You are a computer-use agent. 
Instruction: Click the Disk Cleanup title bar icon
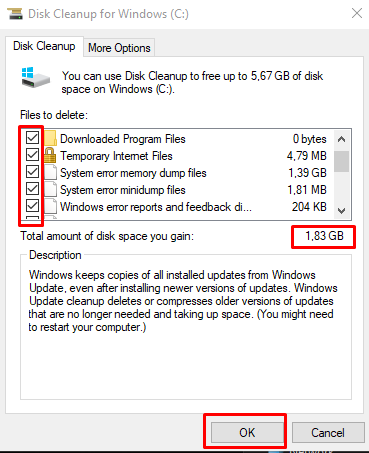[x=15, y=14]
